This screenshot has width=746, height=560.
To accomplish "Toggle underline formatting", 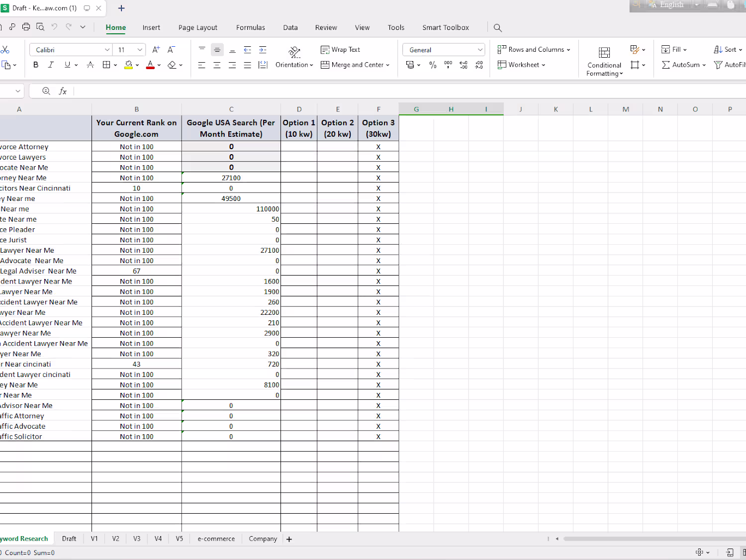I will [67, 65].
